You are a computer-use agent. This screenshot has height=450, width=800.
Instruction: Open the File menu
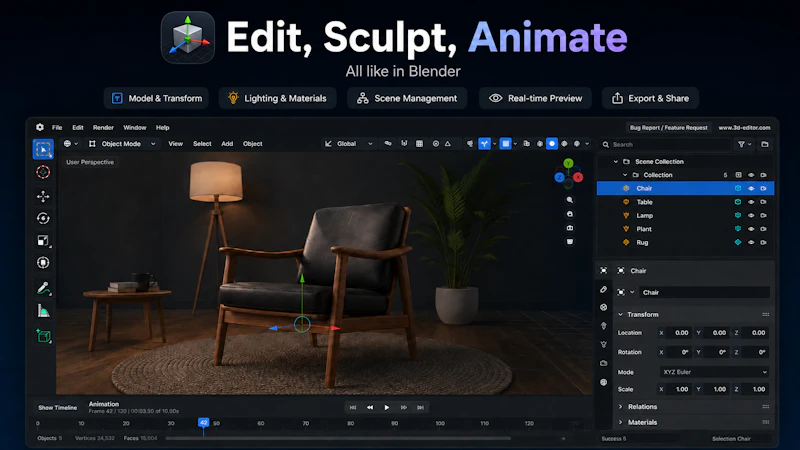pos(57,128)
